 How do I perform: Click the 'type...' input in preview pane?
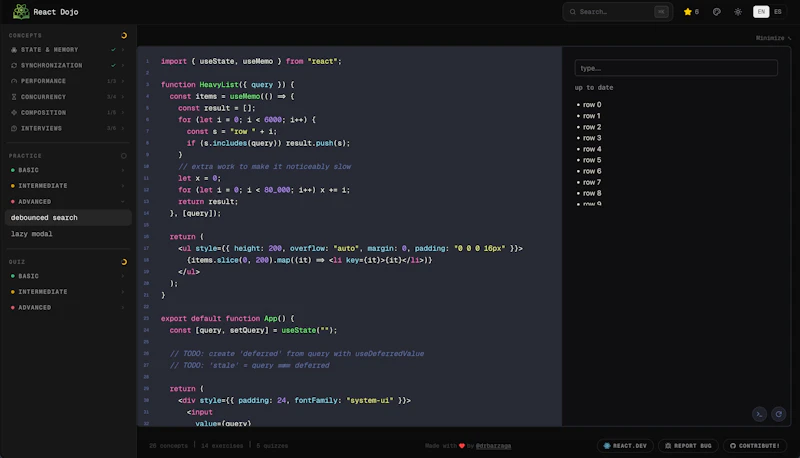676,68
